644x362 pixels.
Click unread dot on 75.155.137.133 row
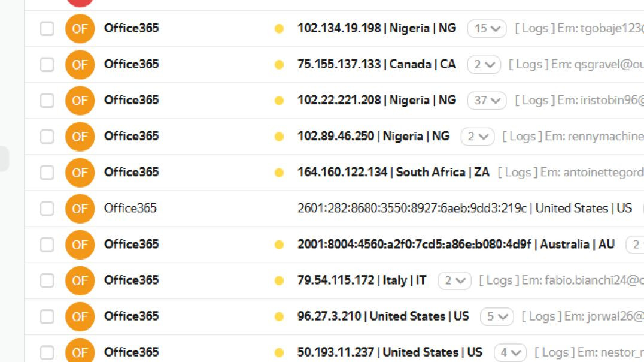[x=279, y=65]
